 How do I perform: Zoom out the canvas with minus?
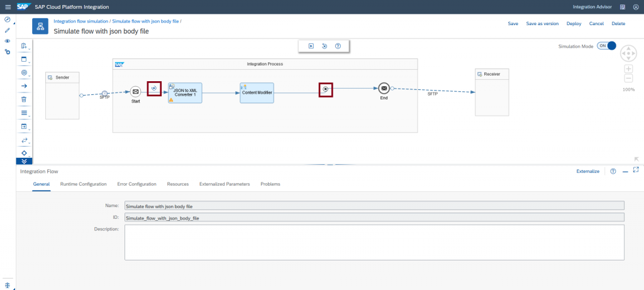628,79
